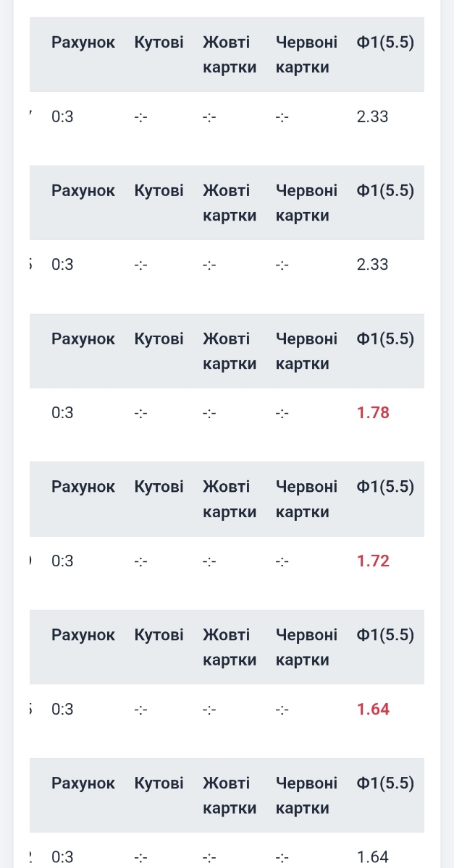Tap the red 1.64 odds value

[x=373, y=710]
